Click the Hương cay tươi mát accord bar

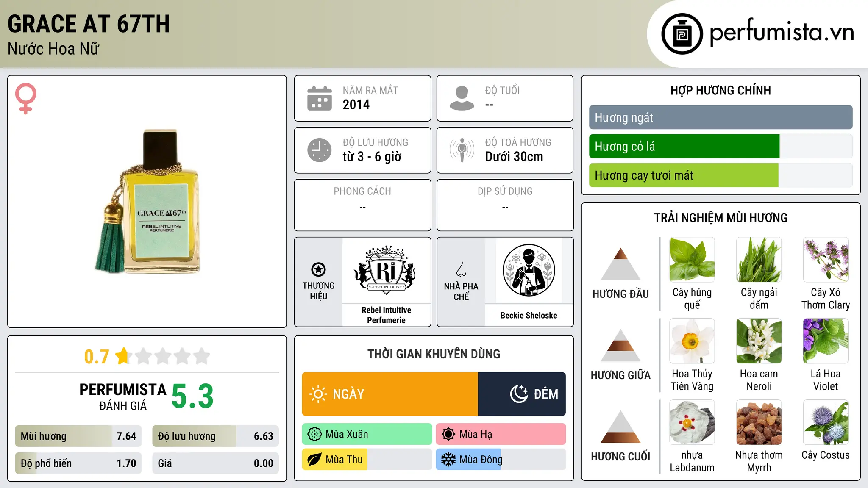[721, 175]
